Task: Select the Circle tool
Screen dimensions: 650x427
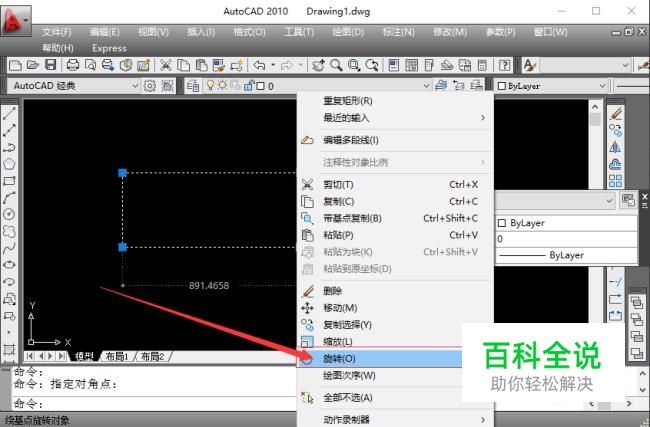Action: click(9, 214)
